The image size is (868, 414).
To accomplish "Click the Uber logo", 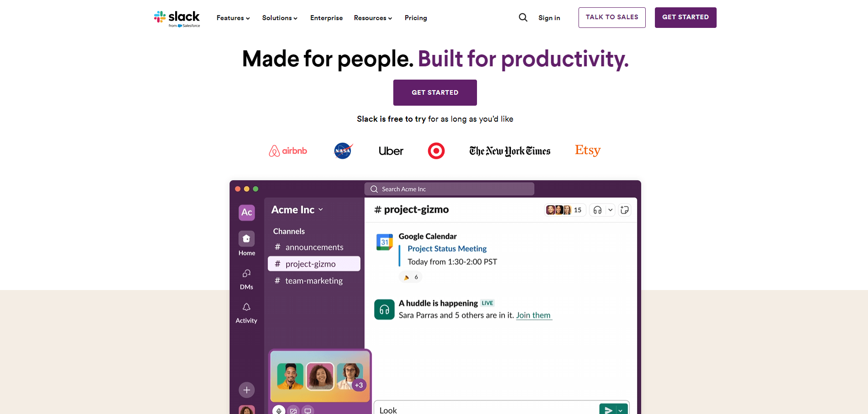I will [x=391, y=151].
